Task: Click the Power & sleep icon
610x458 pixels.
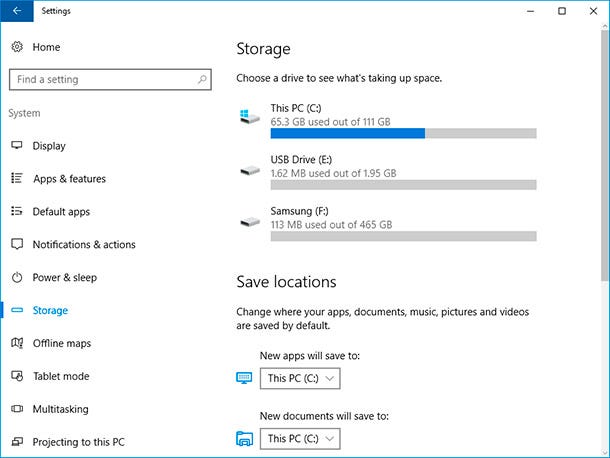Action: pos(17,277)
